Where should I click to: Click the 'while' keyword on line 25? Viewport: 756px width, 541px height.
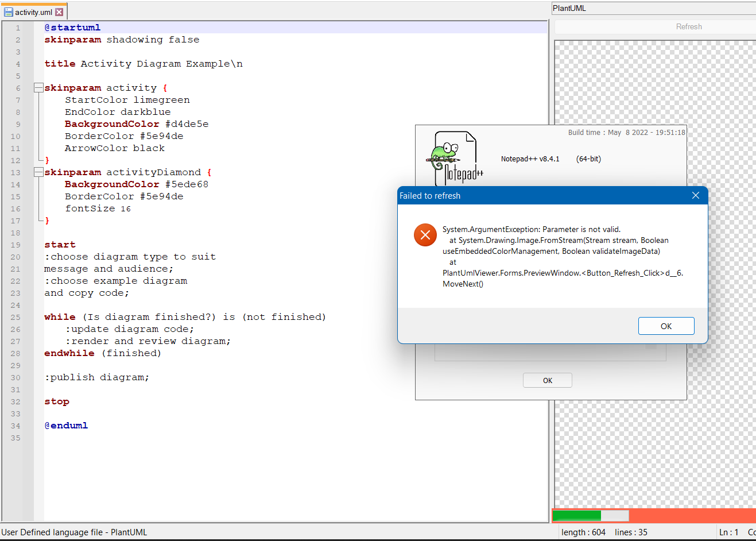pos(60,317)
